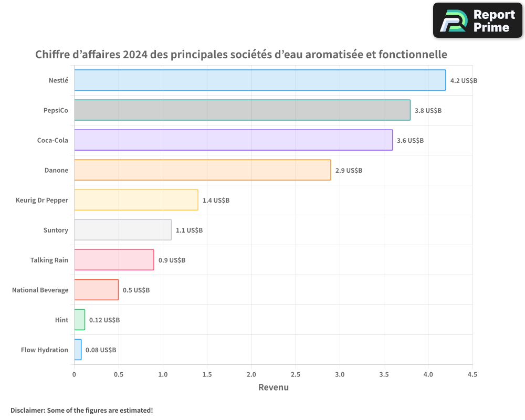Click the disclaimer text below the chart
The image size is (525, 420).
82,410
